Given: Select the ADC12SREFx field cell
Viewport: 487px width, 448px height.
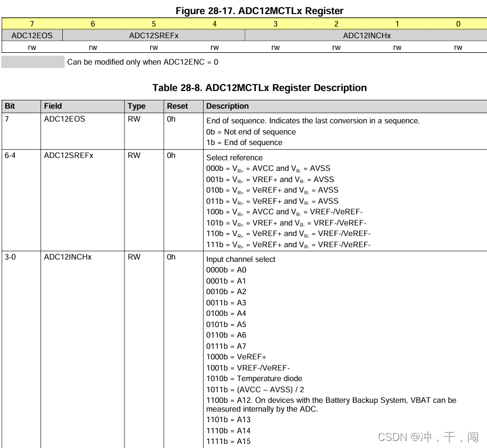Looking at the screenshot, I should (153, 35).
